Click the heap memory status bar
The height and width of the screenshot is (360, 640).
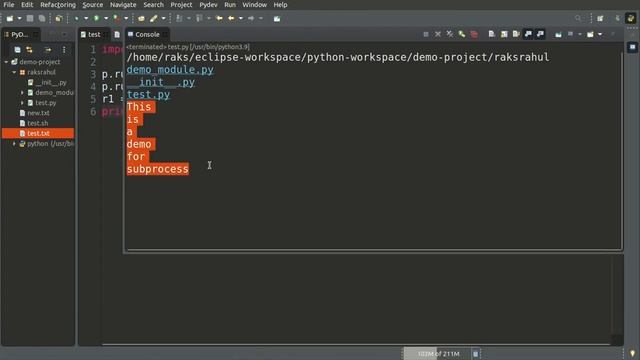tap(437, 354)
